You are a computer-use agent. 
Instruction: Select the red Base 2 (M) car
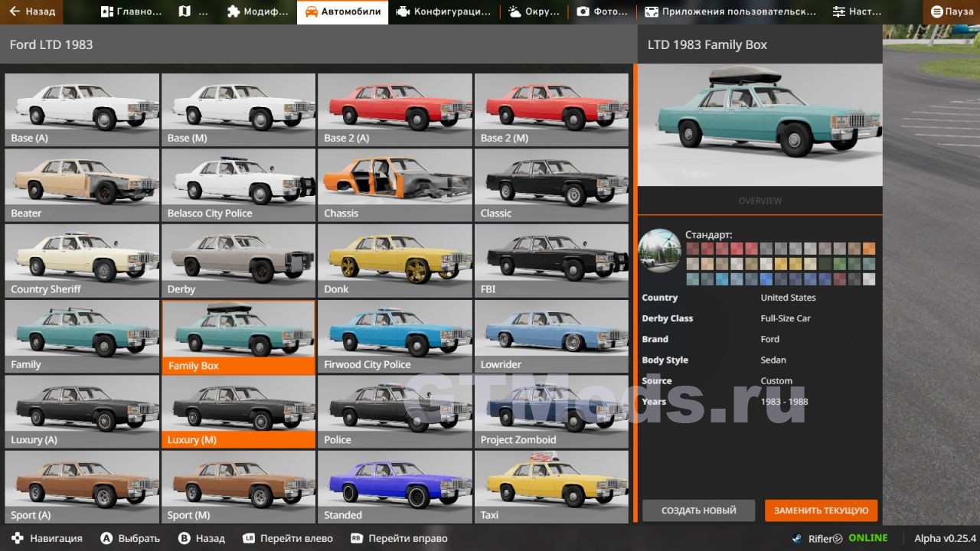coord(551,109)
